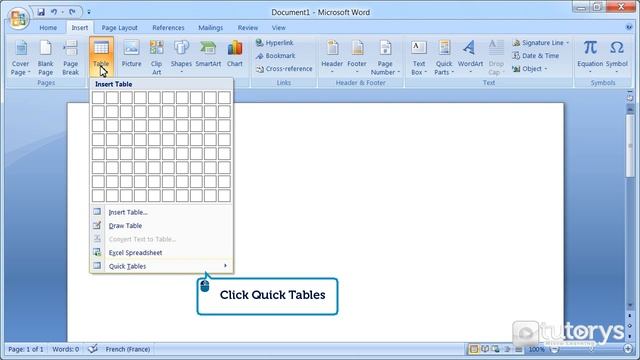The height and width of the screenshot is (360, 640).
Task: Click the vertical scrollbar thumb
Action: (630, 146)
